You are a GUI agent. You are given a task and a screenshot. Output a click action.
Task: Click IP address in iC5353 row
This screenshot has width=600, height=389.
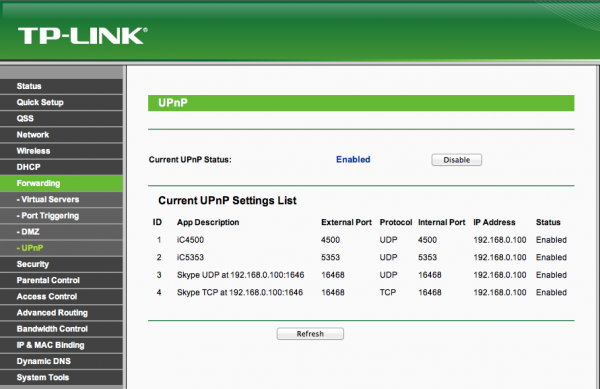(x=500, y=257)
